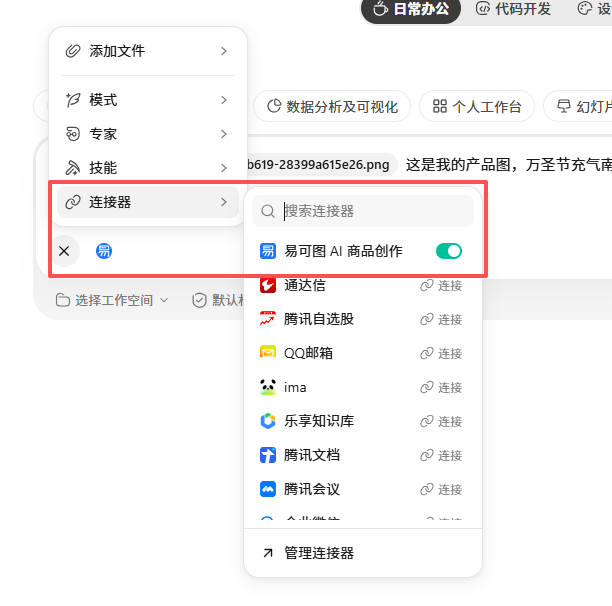
Task: Expand the 添加文件 submenu arrow
Action: pyautogui.click(x=224, y=51)
